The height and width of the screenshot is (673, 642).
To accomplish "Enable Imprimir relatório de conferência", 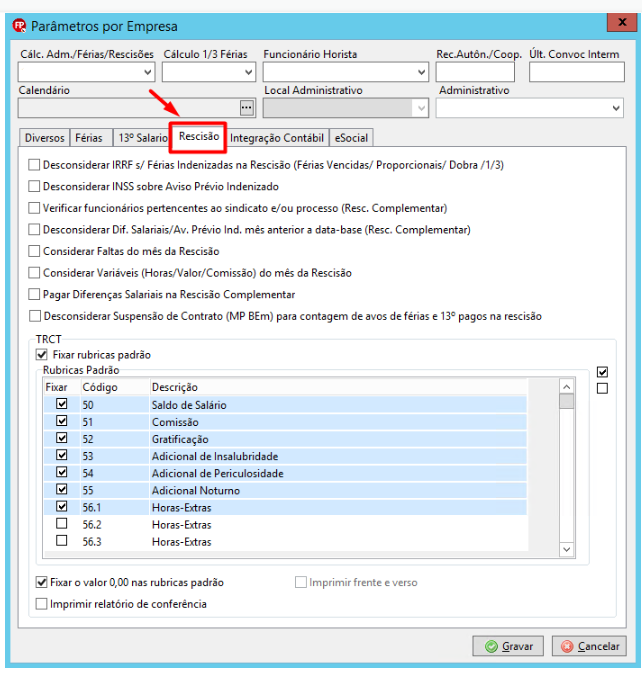I will pyautogui.click(x=41, y=604).
